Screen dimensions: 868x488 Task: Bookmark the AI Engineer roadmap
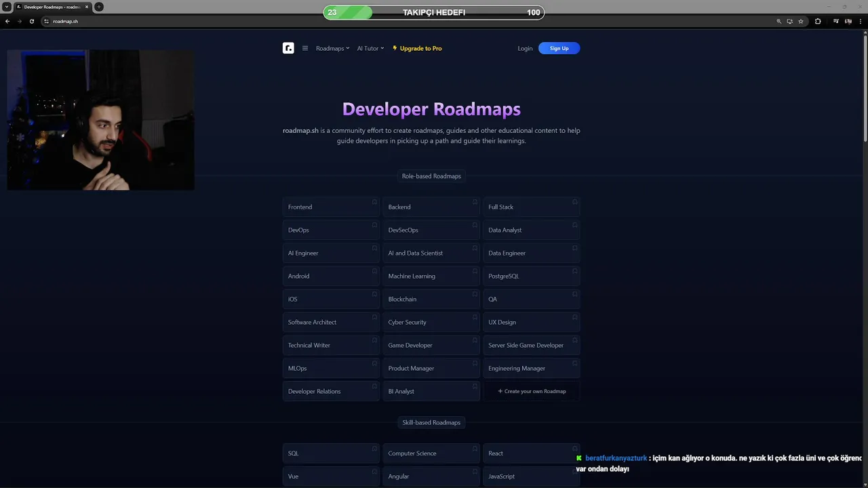pos(374,248)
